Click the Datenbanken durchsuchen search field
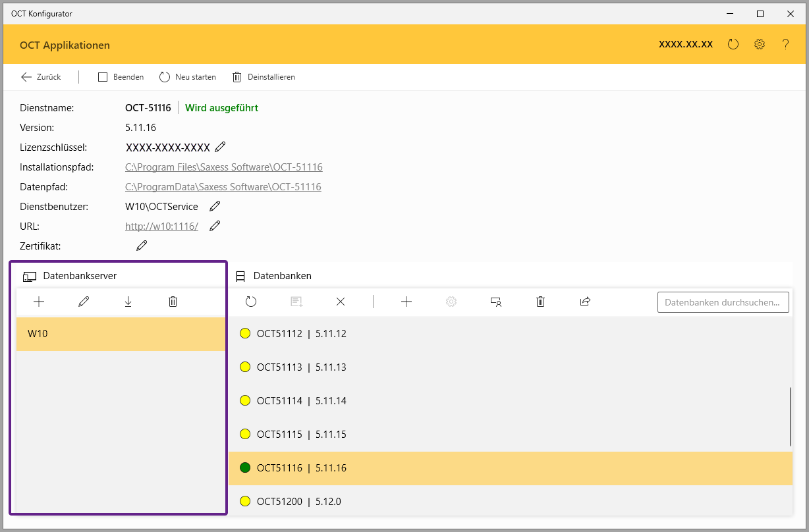The image size is (809, 532). pyautogui.click(x=723, y=302)
